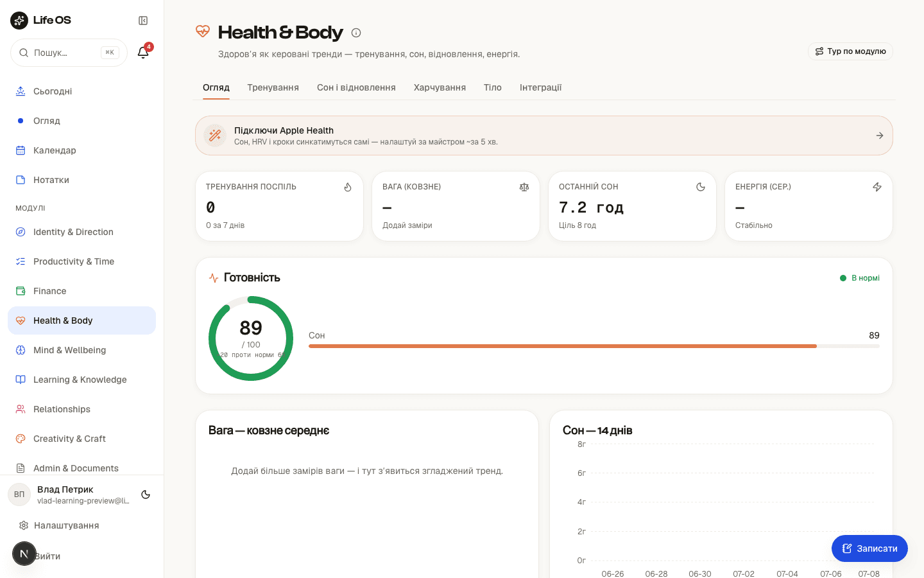Click the Сон — 14 днів chart heading

tap(597, 430)
